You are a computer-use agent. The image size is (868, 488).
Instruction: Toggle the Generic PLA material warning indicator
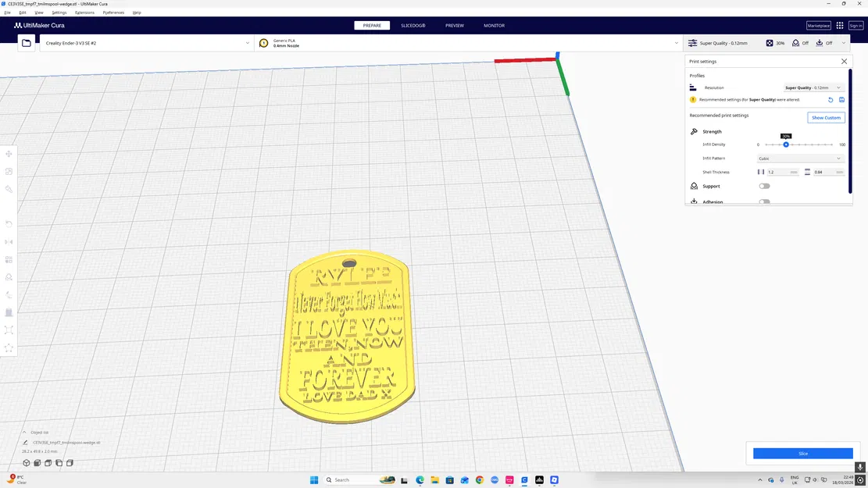tap(263, 43)
